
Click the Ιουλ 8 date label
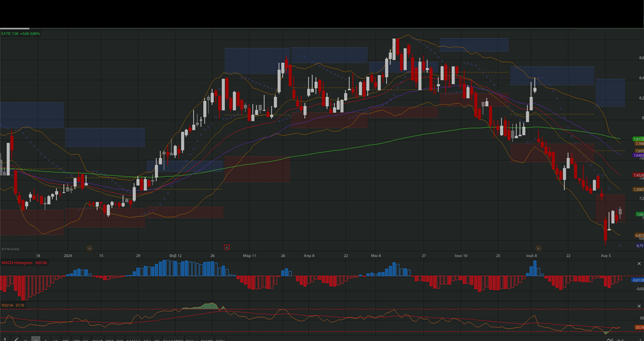[531, 256]
